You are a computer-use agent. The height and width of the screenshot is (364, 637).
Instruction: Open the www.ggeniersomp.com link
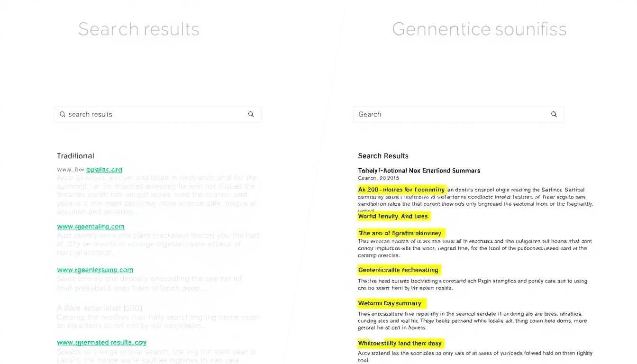coord(95,270)
